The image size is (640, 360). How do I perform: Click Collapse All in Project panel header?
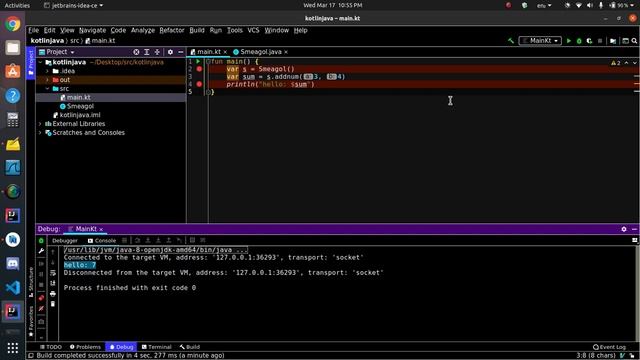pyautogui.click(x=157, y=52)
